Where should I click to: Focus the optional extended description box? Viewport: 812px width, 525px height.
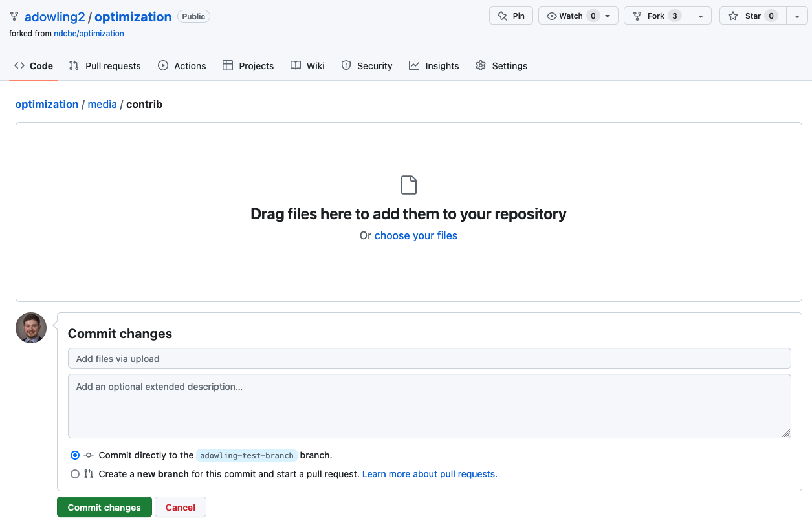point(430,406)
